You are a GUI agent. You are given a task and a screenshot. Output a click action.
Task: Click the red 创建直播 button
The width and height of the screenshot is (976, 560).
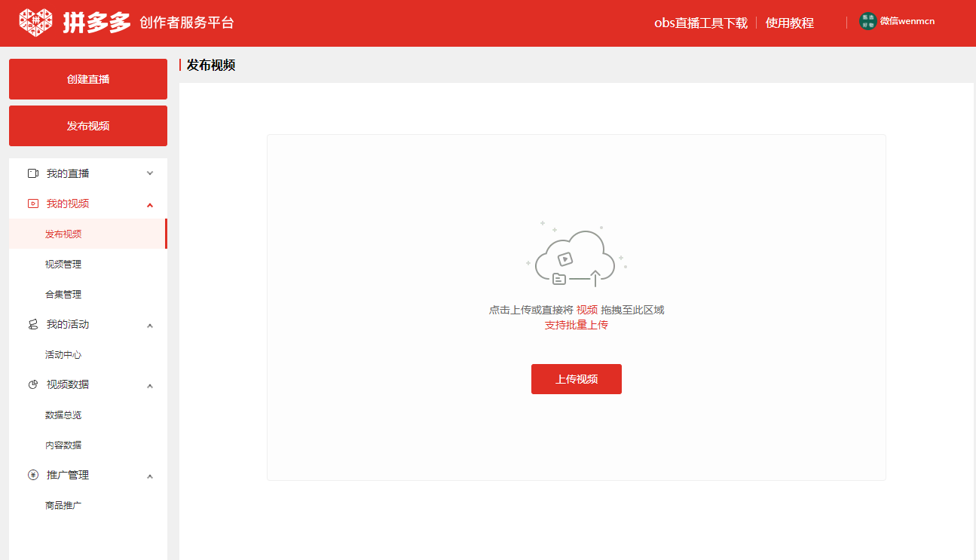pyautogui.click(x=88, y=79)
